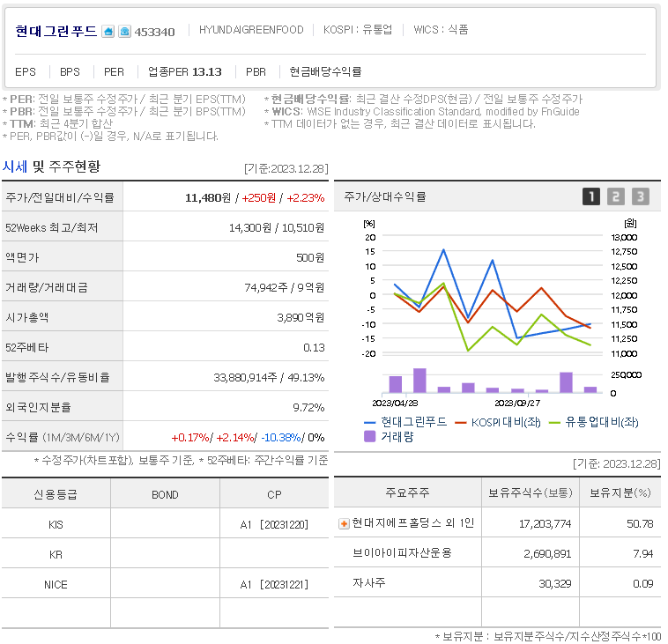Click the 시가총액 3,890억원 value
The width and height of the screenshot is (668, 644).
click(301, 318)
